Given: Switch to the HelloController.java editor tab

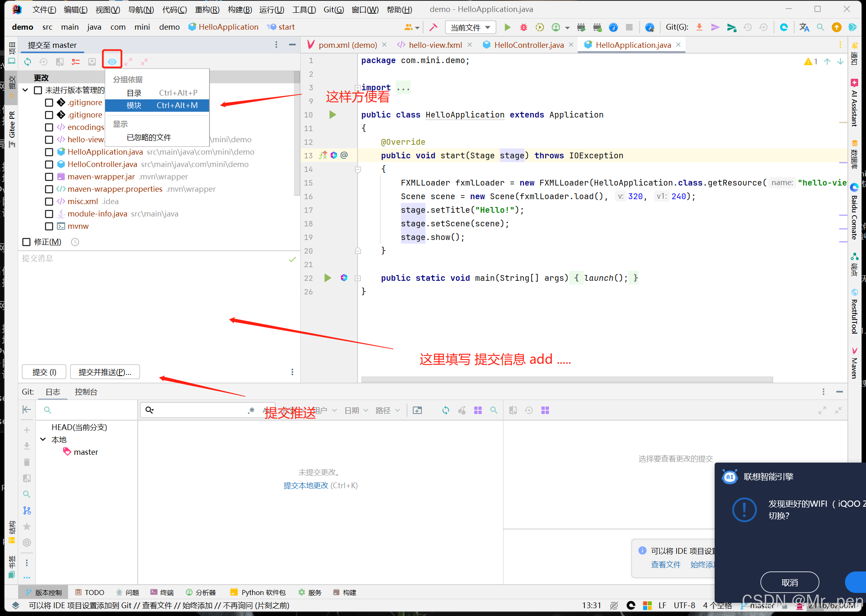Looking at the screenshot, I should pyautogui.click(x=528, y=45).
